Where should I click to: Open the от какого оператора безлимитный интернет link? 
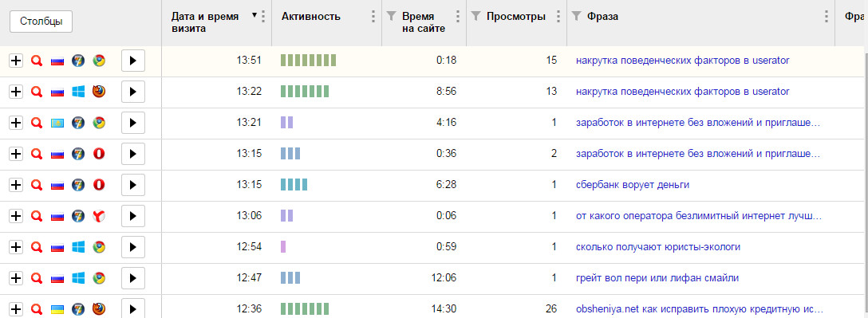point(699,216)
